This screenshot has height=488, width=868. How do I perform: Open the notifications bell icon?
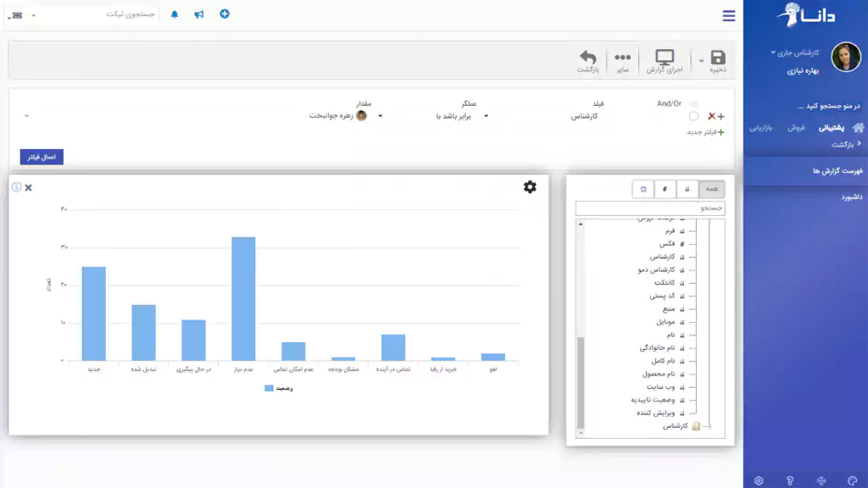(x=174, y=14)
